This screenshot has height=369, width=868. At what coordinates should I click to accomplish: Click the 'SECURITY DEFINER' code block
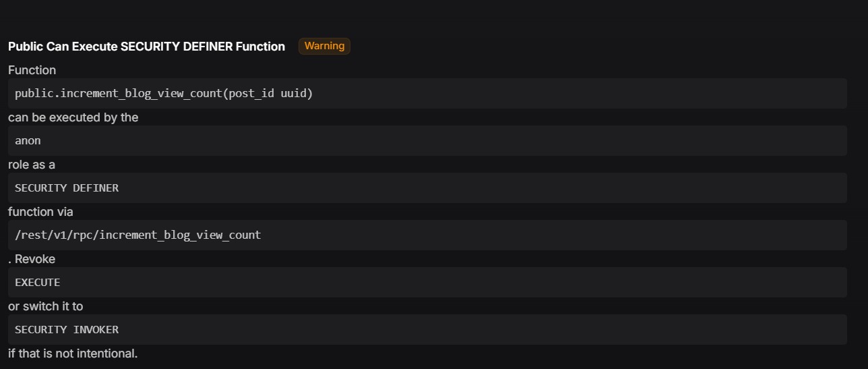tap(427, 188)
